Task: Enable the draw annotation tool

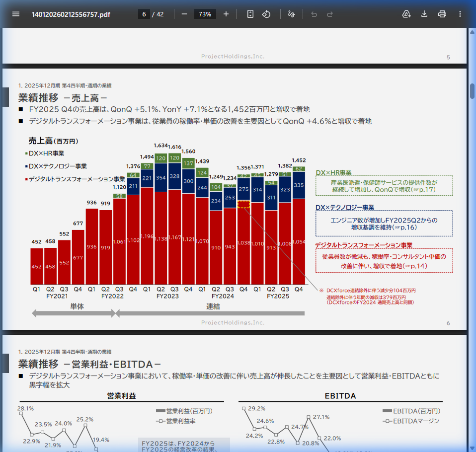Action: point(291,14)
